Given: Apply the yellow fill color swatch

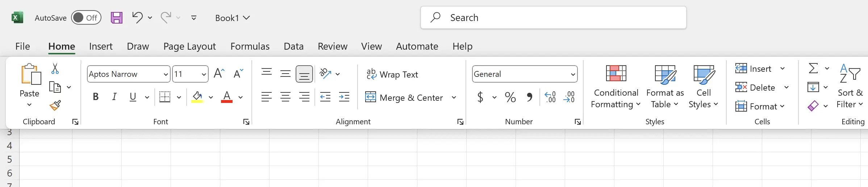Looking at the screenshot, I should [x=197, y=97].
